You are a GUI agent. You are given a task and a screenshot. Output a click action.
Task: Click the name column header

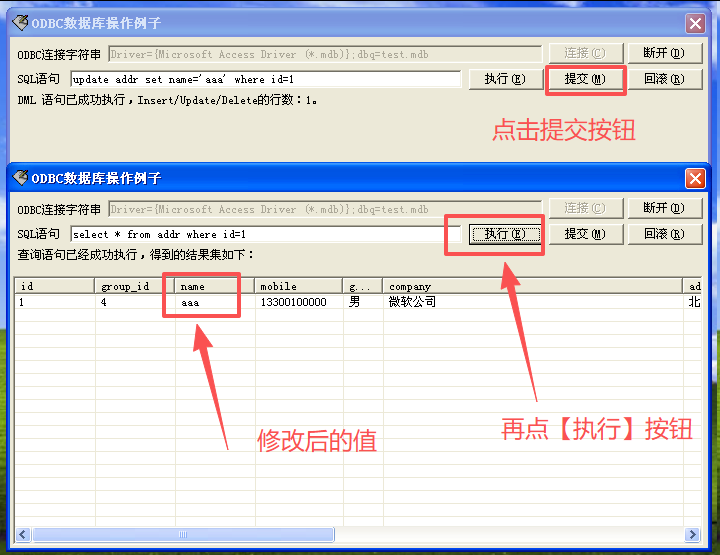(214, 286)
